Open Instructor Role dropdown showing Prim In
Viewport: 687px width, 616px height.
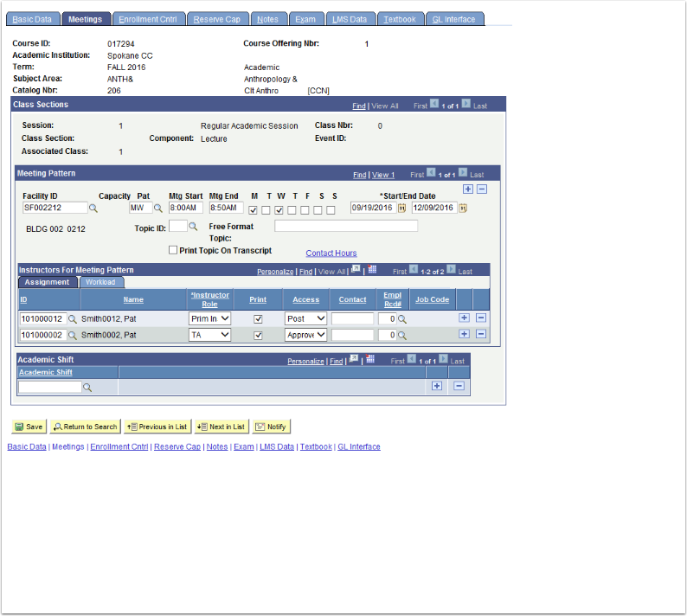(x=210, y=318)
